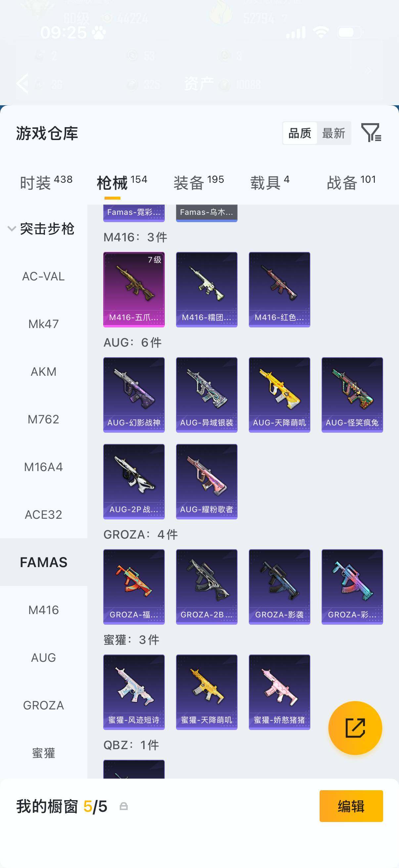
Task: Open the 战备 tab
Action: tap(351, 183)
